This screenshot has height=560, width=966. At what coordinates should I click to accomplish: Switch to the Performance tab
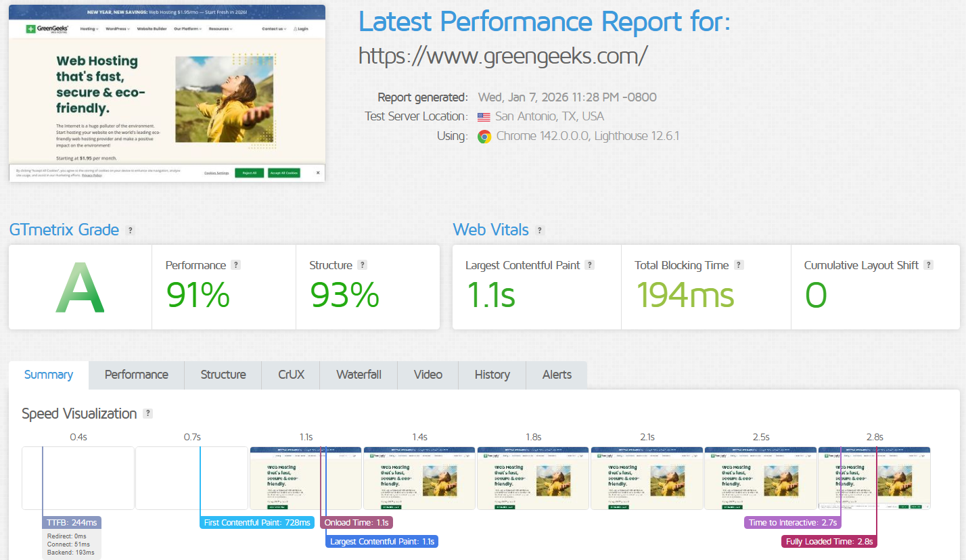coord(137,375)
